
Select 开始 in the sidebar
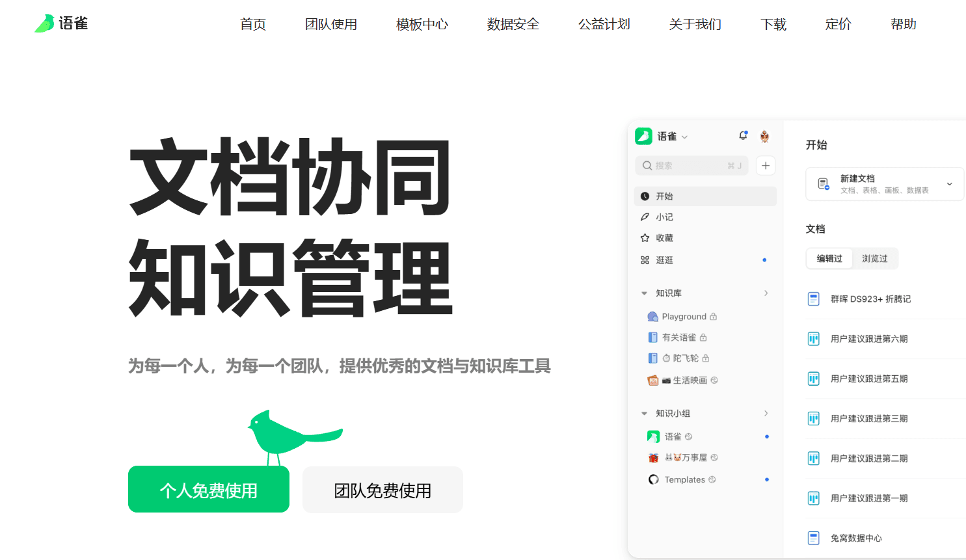[x=705, y=196]
